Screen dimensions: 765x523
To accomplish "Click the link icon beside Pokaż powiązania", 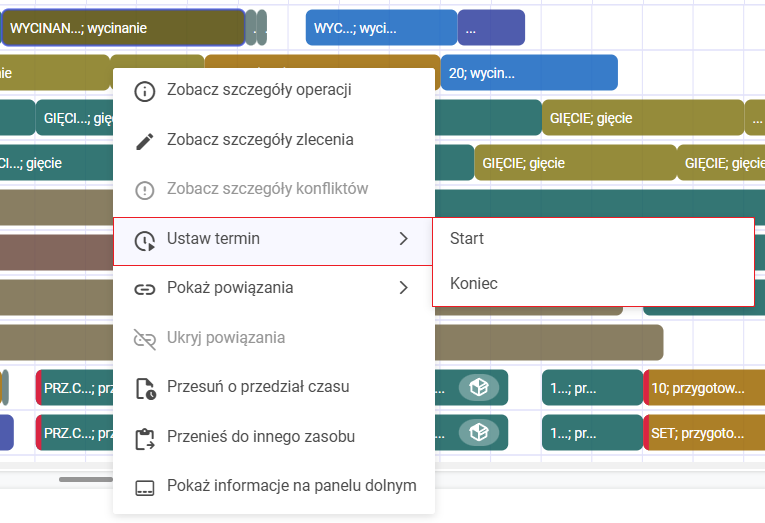I will 145,288.
